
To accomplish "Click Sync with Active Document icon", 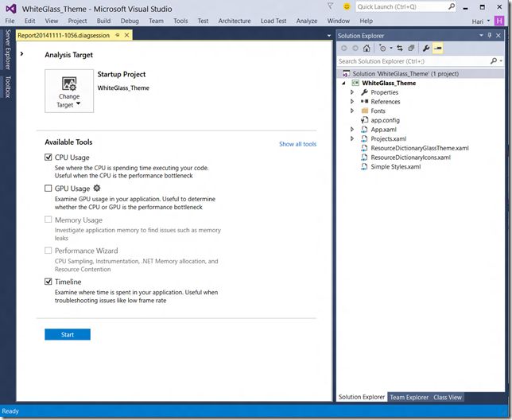I will pyautogui.click(x=400, y=49).
